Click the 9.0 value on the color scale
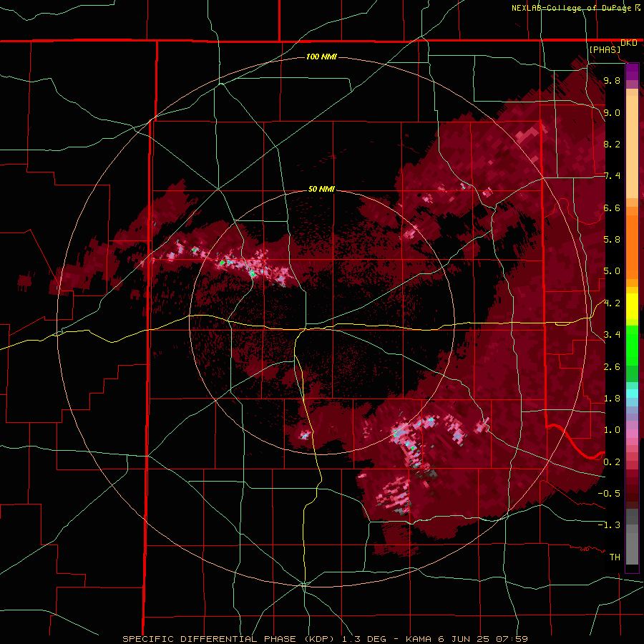The height and width of the screenshot is (644, 644). (612, 112)
